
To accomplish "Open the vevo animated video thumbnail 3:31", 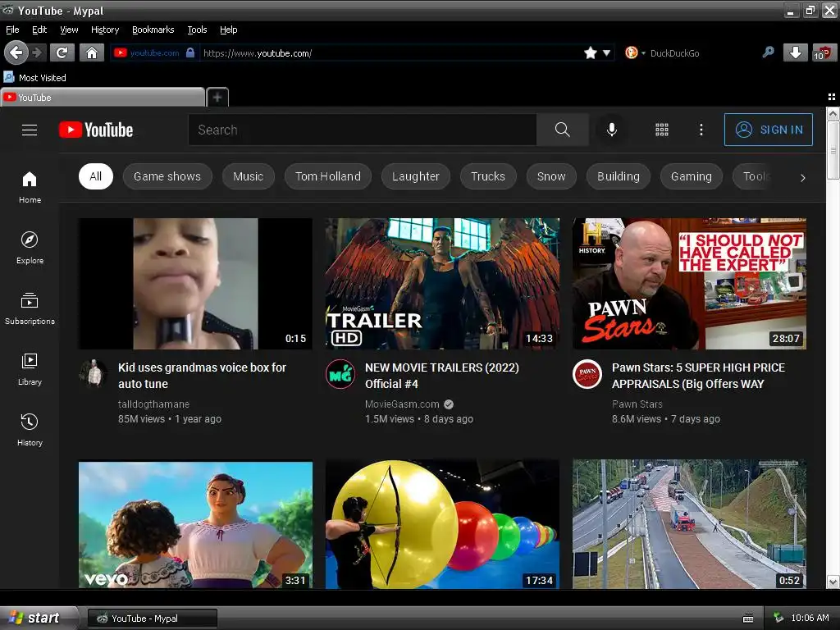I will click(195, 525).
